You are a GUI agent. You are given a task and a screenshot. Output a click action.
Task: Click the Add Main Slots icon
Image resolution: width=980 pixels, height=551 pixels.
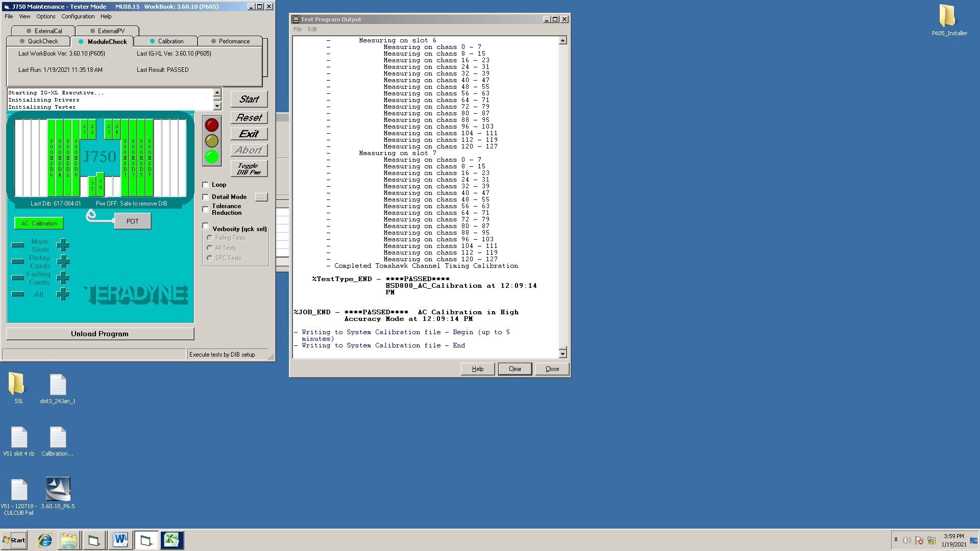tap(63, 245)
